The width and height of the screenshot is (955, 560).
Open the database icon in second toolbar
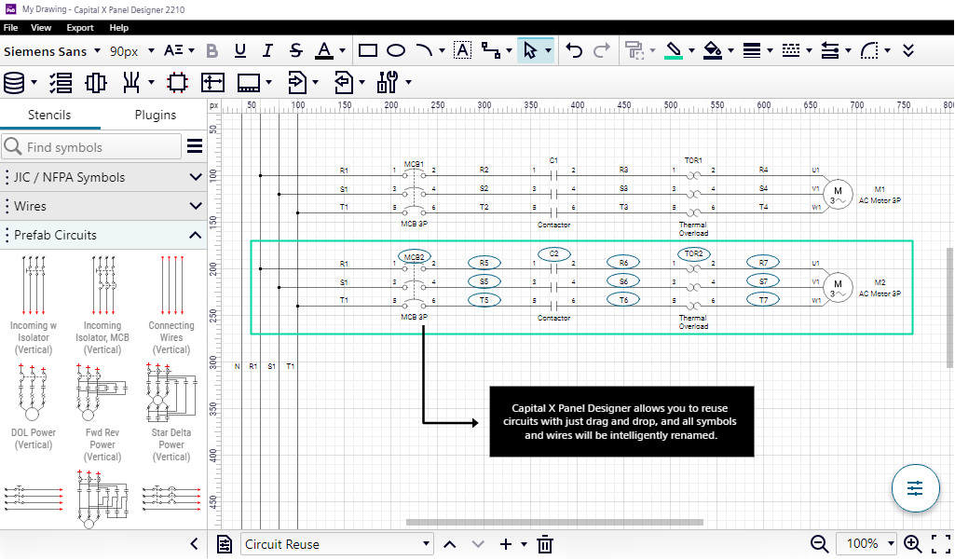(x=14, y=82)
